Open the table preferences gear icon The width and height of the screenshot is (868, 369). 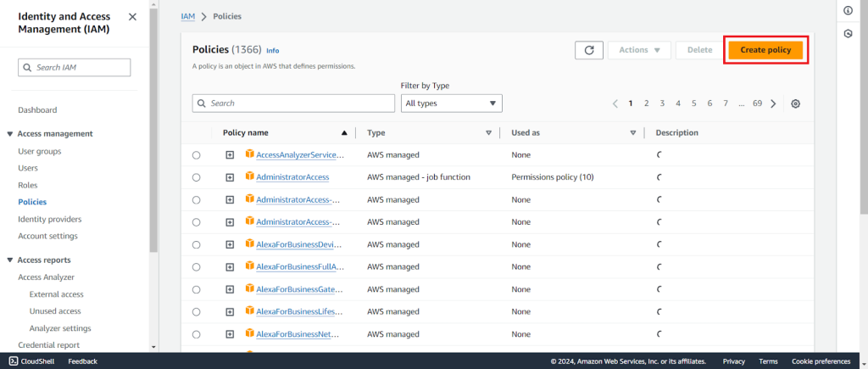pyautogui.click(x=795, y=103)
